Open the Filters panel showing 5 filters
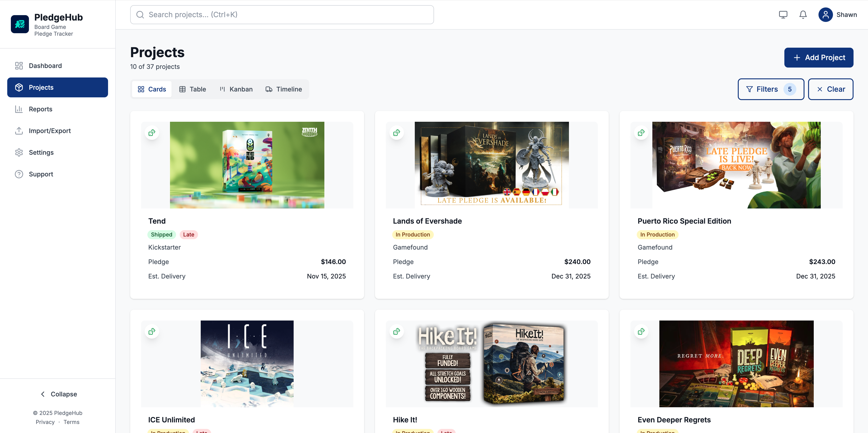Image resolution: width=868 pixels, height=433 pixels. tap(771, 89)
